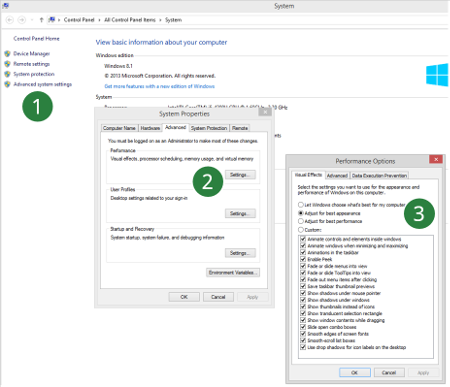Viewport: 450px width, 387px height.
Task: Expand the All Control Panel Items chevron
Action: click(x=160, y=20)
